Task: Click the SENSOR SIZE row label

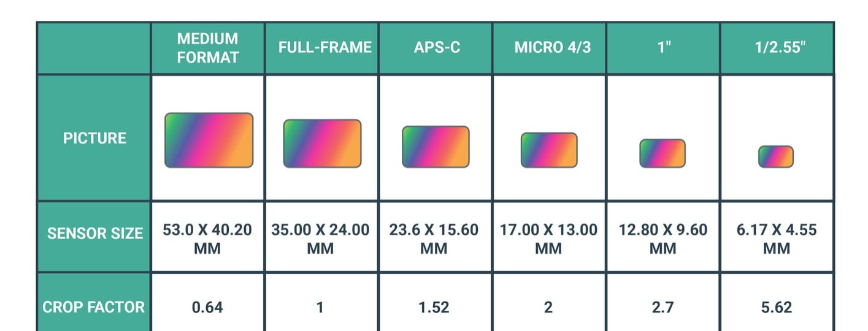Action: (x=94, y=234)
